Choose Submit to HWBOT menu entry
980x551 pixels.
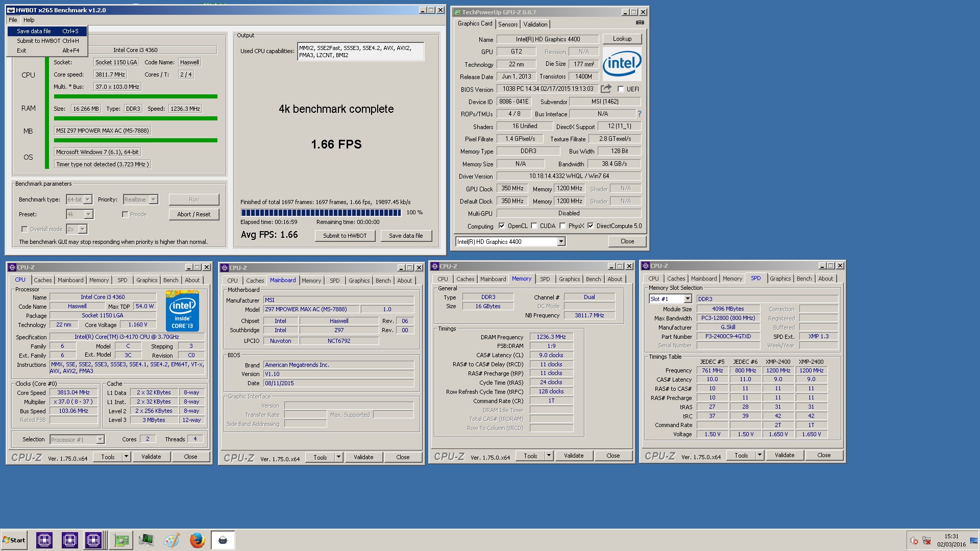coord(47,41)
